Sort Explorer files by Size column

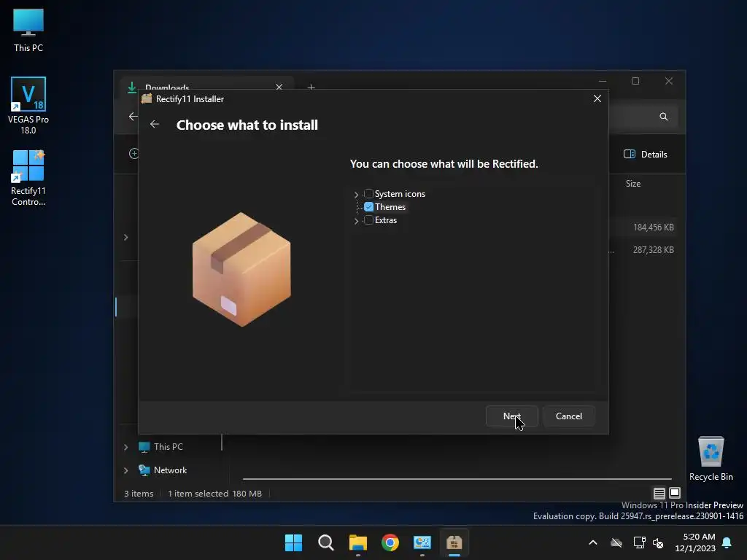633,183
